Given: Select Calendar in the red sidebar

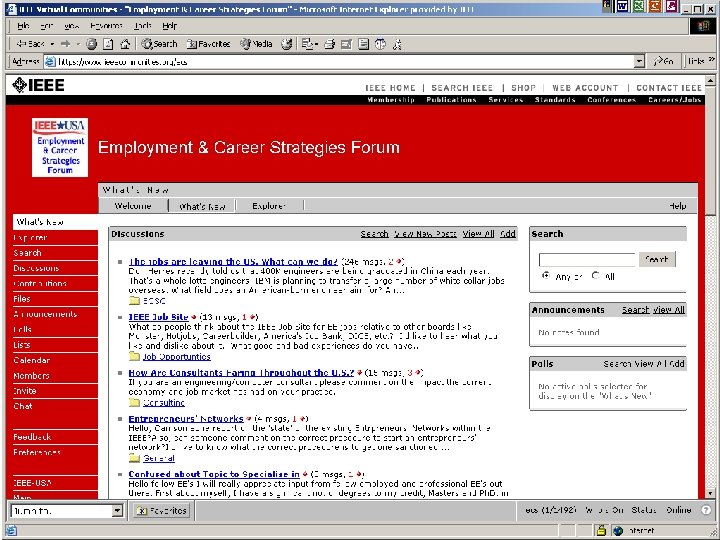Looking at the screenshot, I should click(x=32, y=360).
